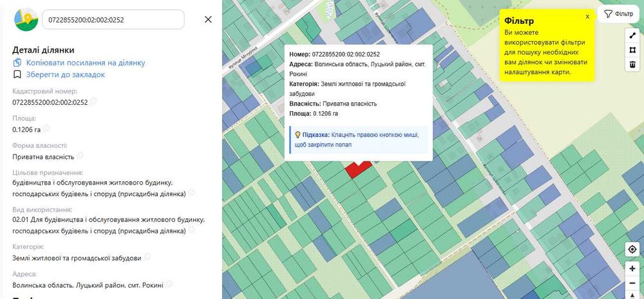Click the app logo in the sidebar
The image size is (644, 299).
[x=26, y=19]
